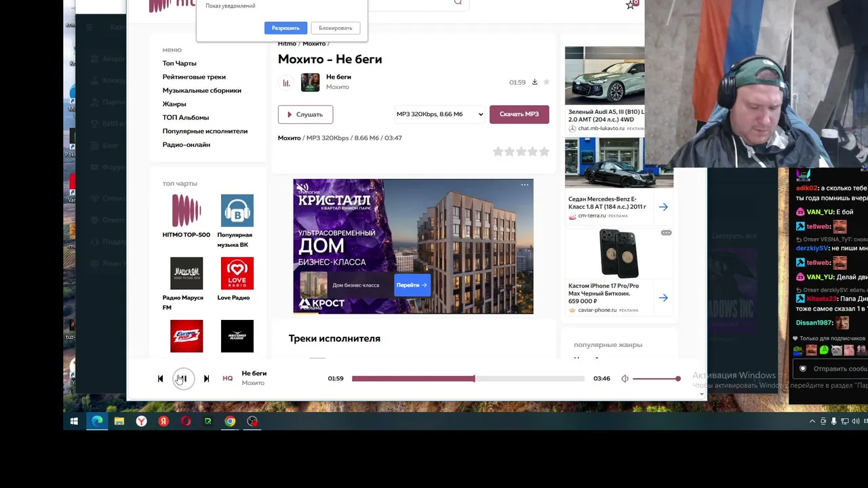Click the Скачать MP3 button
Screen dimensions: 868x488
point(519,114)
